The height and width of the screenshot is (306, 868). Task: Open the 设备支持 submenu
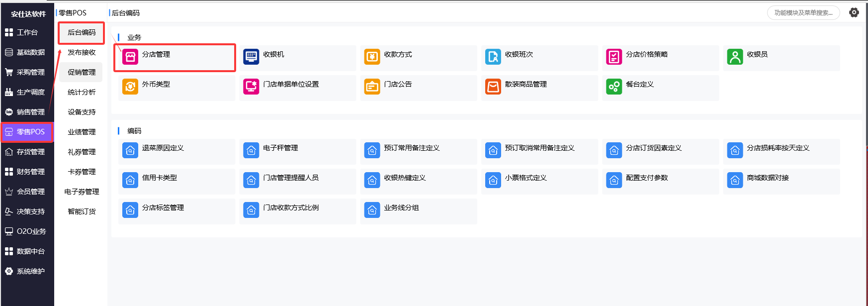pyautogui.click(x=82, y=112)
